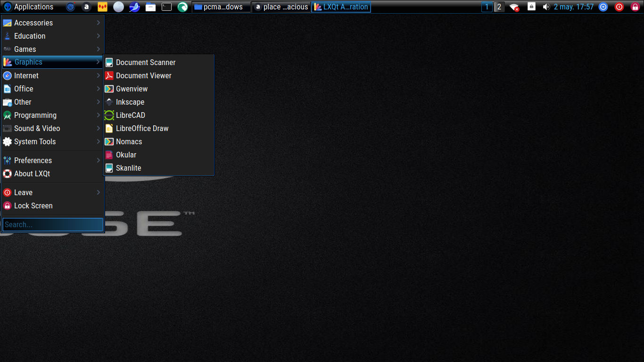Launch Audacious from the 'a' quick-launch icon
The image size is (644, 362).
coord(86,7)
